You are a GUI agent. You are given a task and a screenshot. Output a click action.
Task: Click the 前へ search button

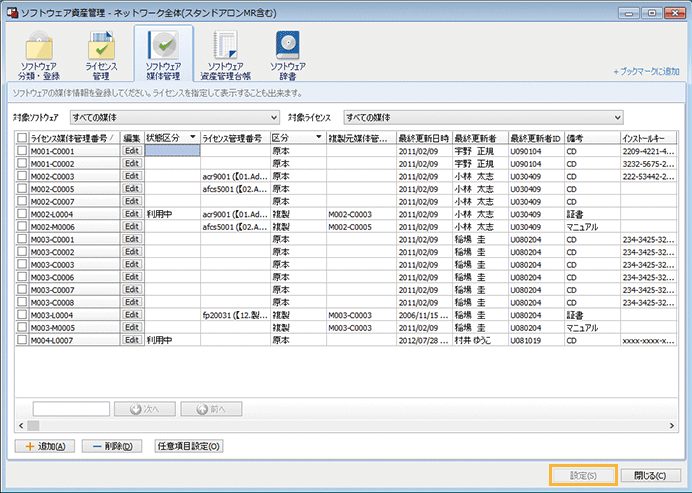pos(211,409)
